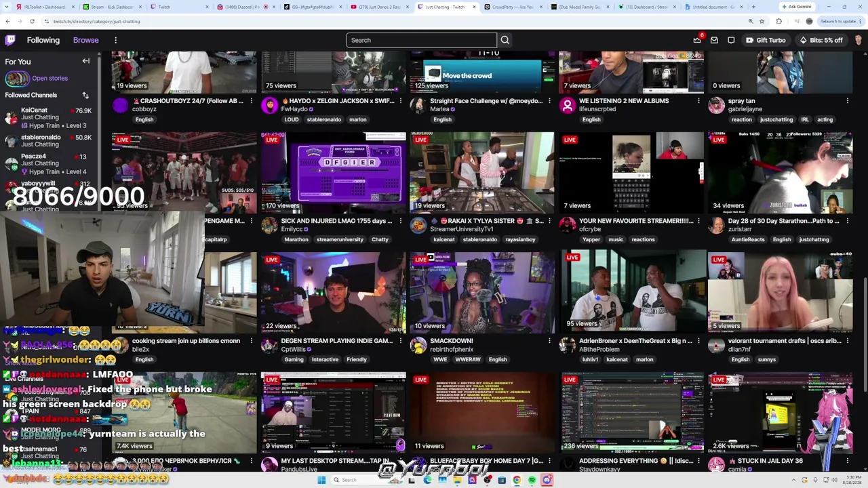Open the CptWillis channel name link
The width and height of the screenshot is (868, 488).
293,349
